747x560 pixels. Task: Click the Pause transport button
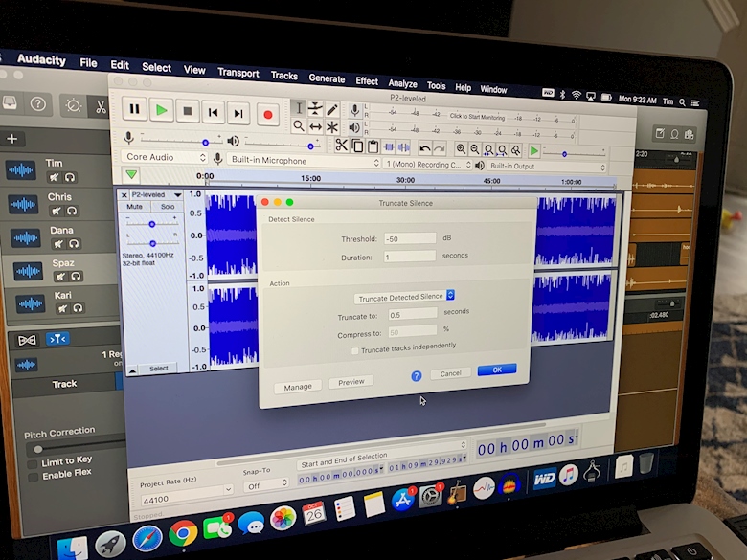(134, 109)
